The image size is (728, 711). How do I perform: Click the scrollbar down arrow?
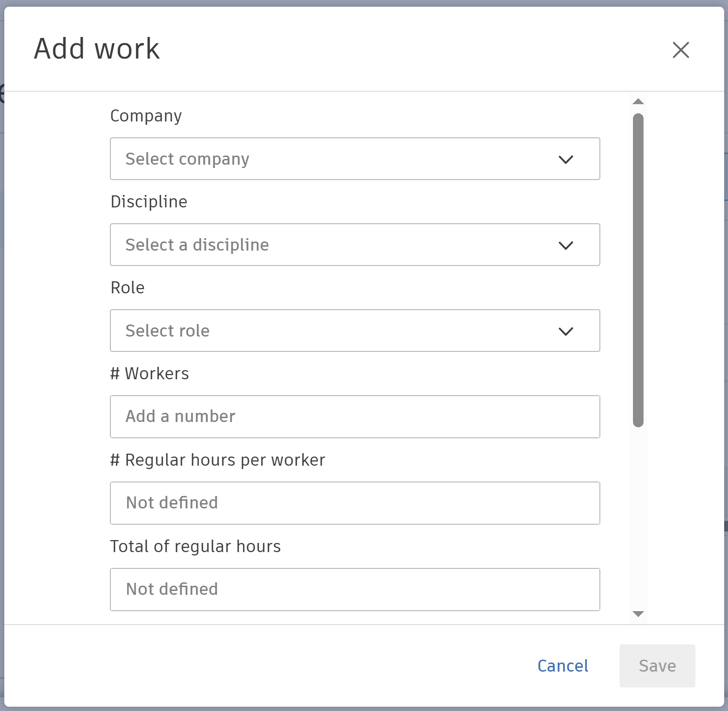(x=638, y=613)
